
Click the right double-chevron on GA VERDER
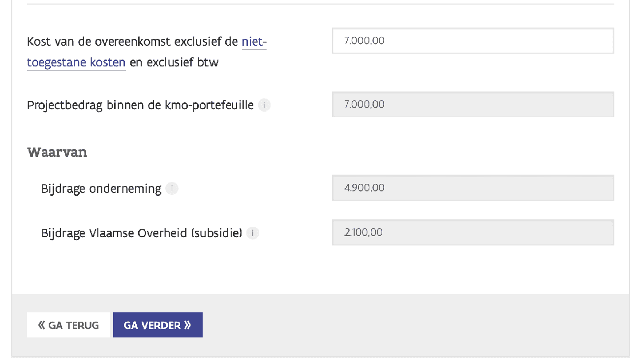click(x=187, y=325)
